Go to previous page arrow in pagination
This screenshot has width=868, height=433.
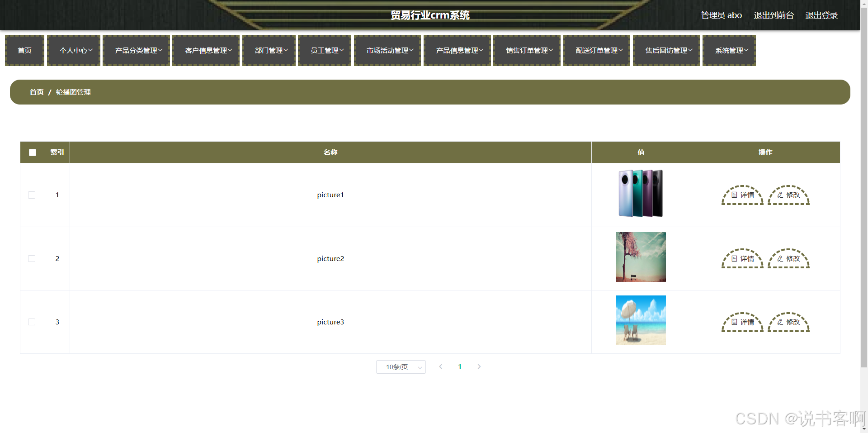440,366
